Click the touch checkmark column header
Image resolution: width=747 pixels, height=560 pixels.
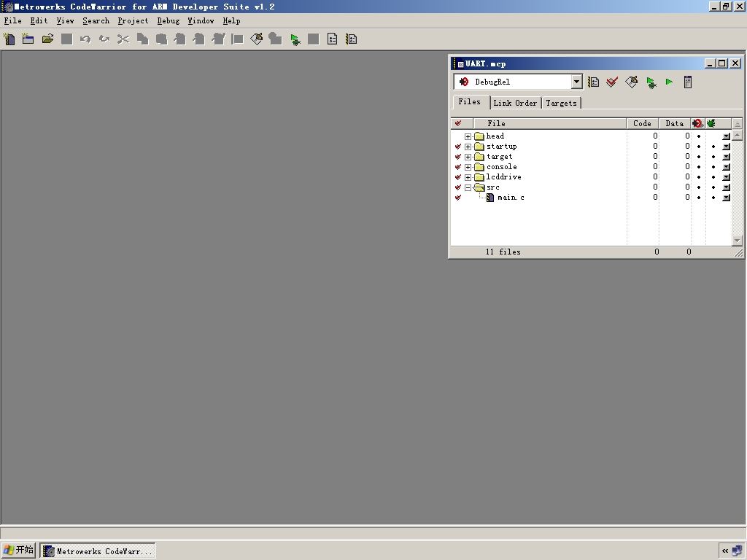point(458,123)
